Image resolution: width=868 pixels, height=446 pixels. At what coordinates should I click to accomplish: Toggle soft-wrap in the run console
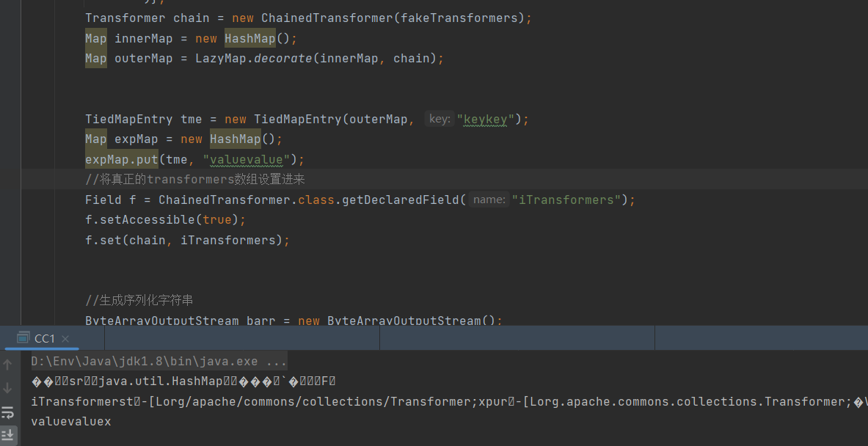[x=8, y=412]
